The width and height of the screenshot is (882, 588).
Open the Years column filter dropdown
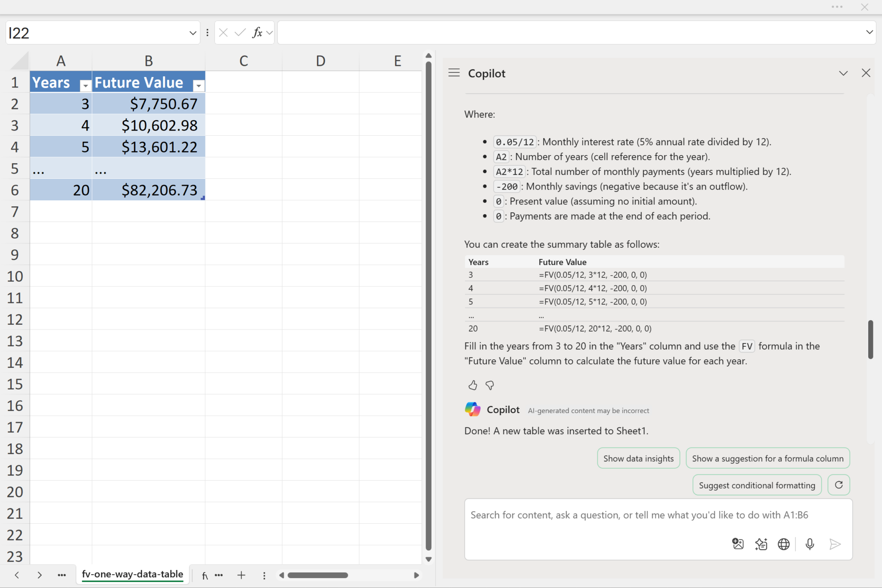(x=85, y=86)
